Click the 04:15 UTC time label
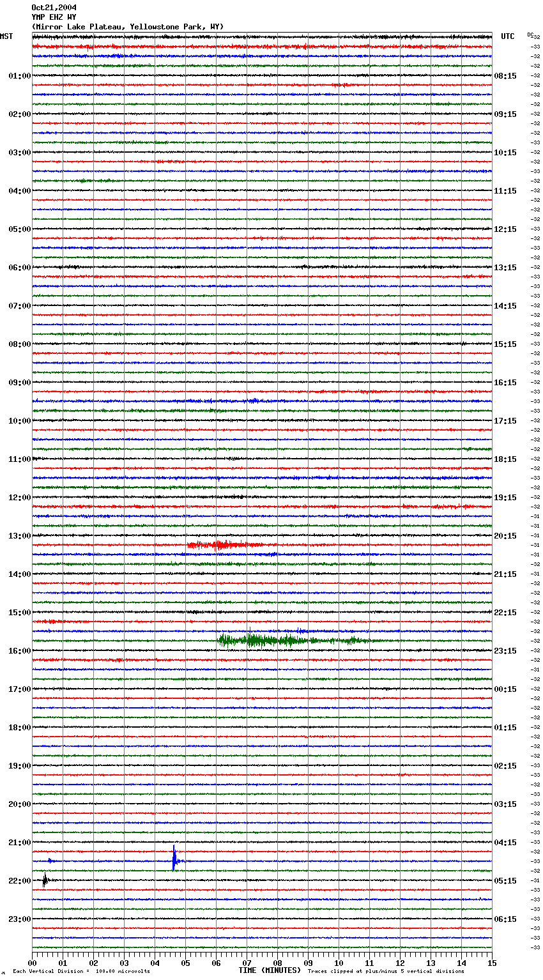 (x=505, y=843)
